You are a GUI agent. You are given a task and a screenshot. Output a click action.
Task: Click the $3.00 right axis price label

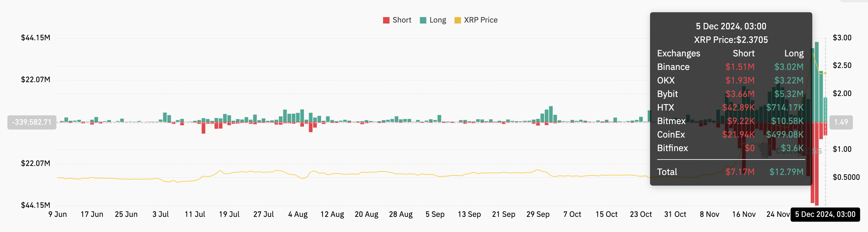[x=842, y=37]
